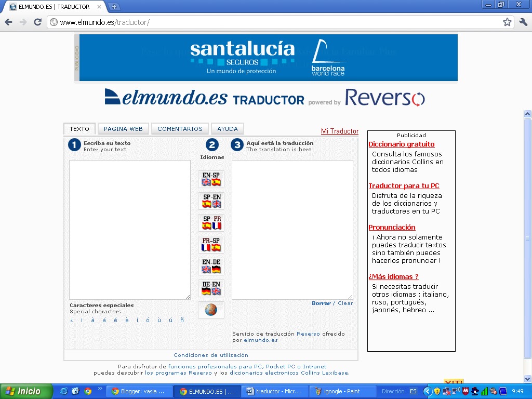Viewport: 532px width, 399px height.
Task: Click the green signal bars tray icon
Action: 484,391
